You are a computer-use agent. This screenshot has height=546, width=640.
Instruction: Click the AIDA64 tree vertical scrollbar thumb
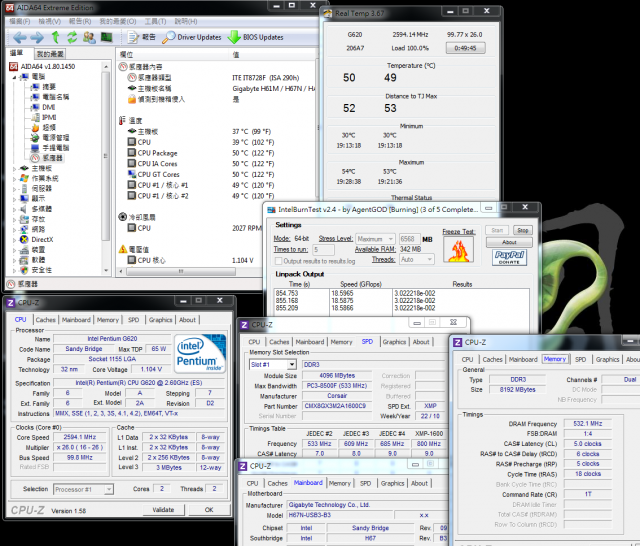(x=105, y=156)
